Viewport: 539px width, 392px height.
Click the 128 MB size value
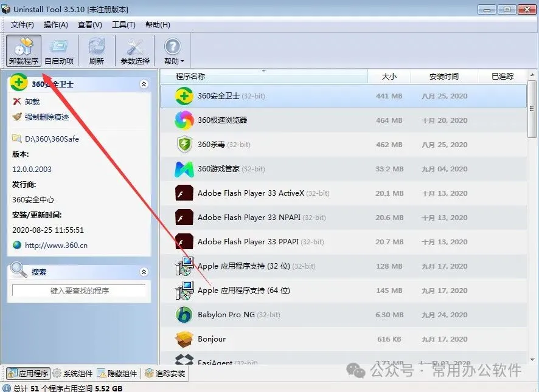point(389,266)
